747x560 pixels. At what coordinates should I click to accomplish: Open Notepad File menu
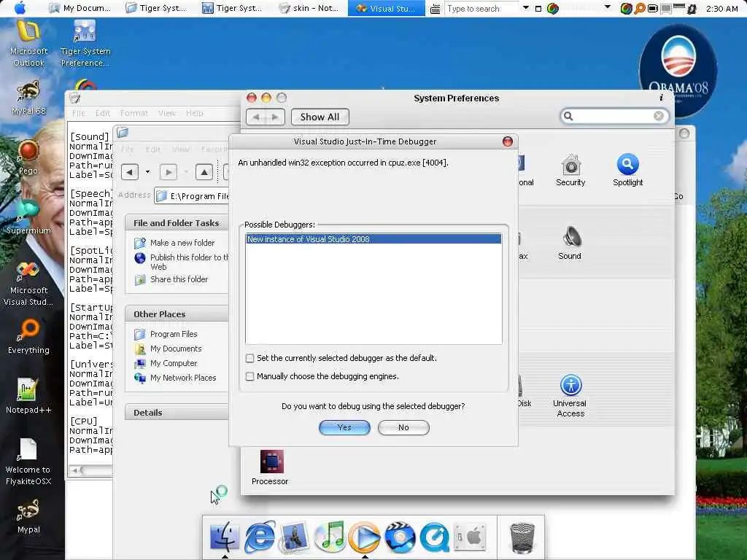pos(79,113)
